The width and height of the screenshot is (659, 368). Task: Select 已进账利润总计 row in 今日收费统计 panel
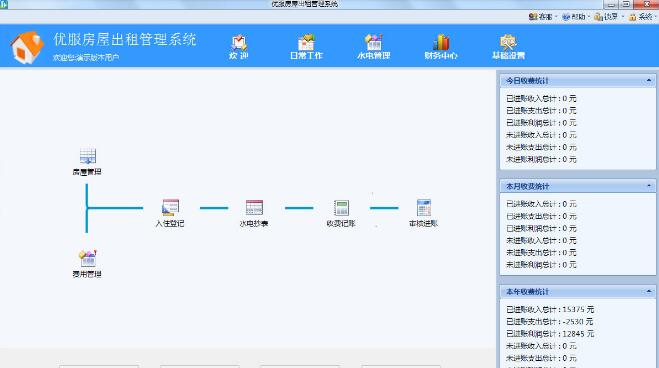541,123
